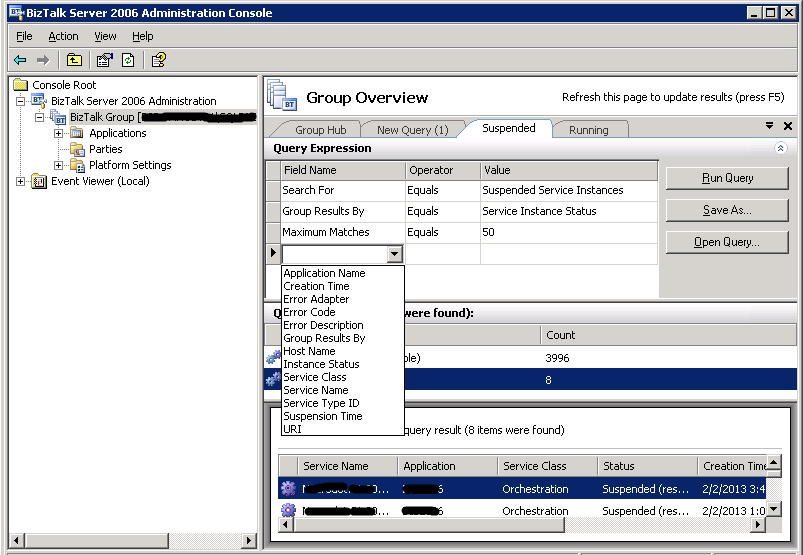Image resolution: width=803 pixels, height=555 pixels.
Task: Expand the Platform Settings tree node
Action: [58, 165]
